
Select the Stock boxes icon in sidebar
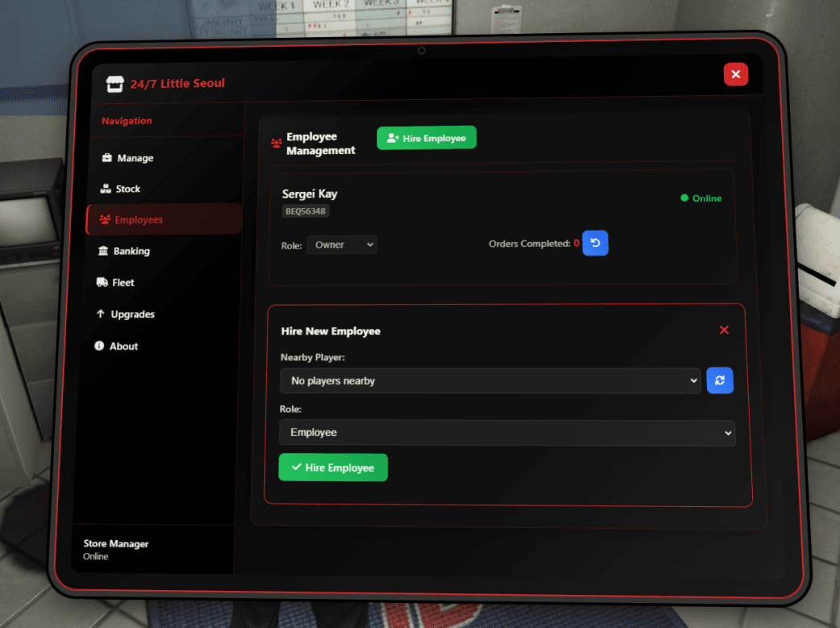(x=106, y=189)
